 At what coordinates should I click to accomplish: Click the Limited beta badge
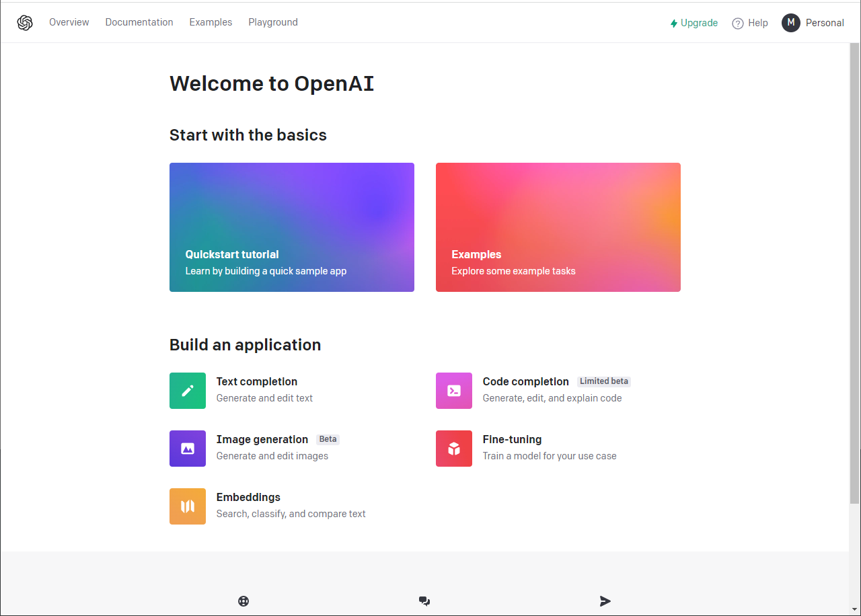pos(603,381)
